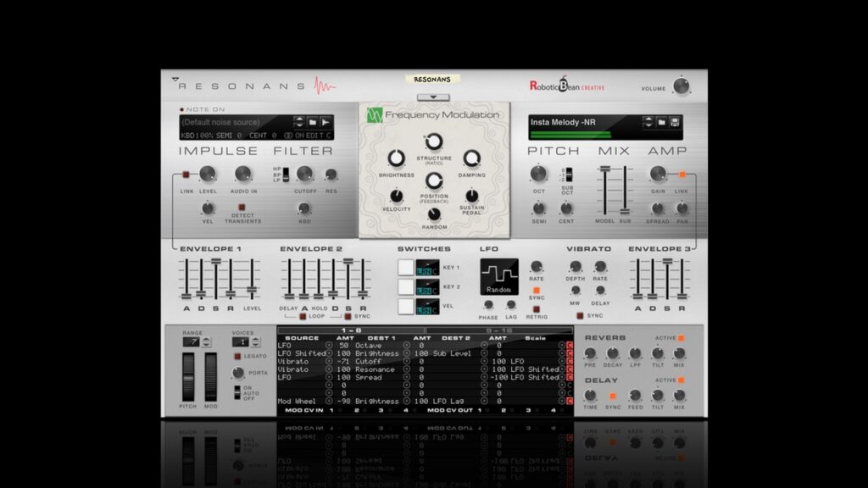The width and height of the screenshot is (868, 488).
Task: Save the Insta Melody -NR patch
Action: coord(675,122)
